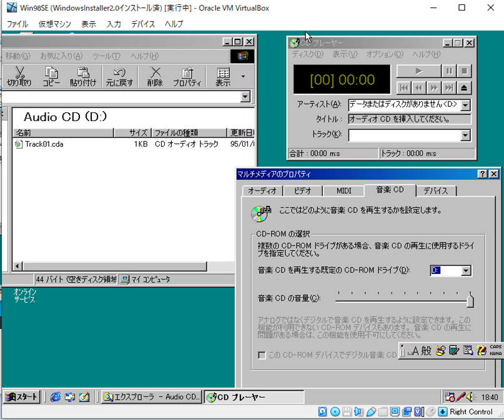Click the IME conversion mode '般' icon
The image size is (504, 420).
[x=426, y=351]
